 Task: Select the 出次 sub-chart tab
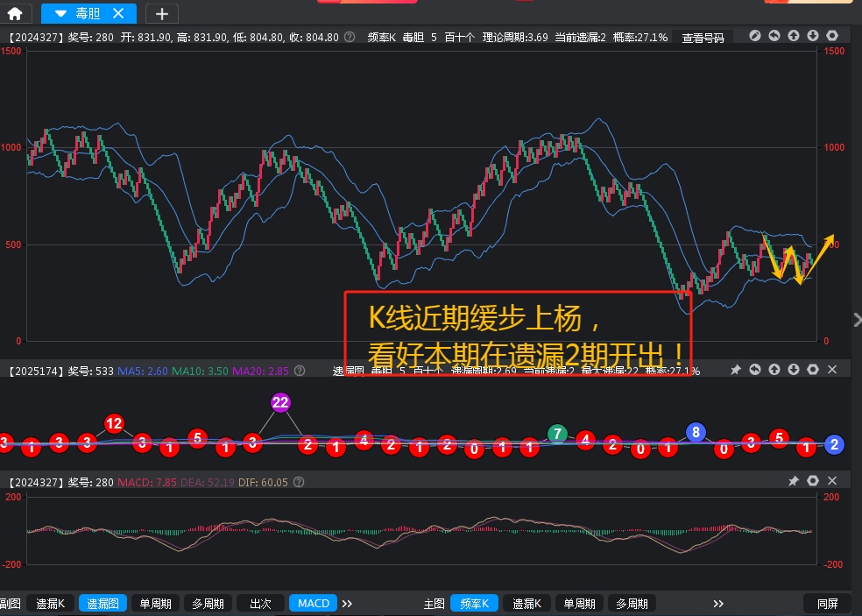tap(260, 603)
